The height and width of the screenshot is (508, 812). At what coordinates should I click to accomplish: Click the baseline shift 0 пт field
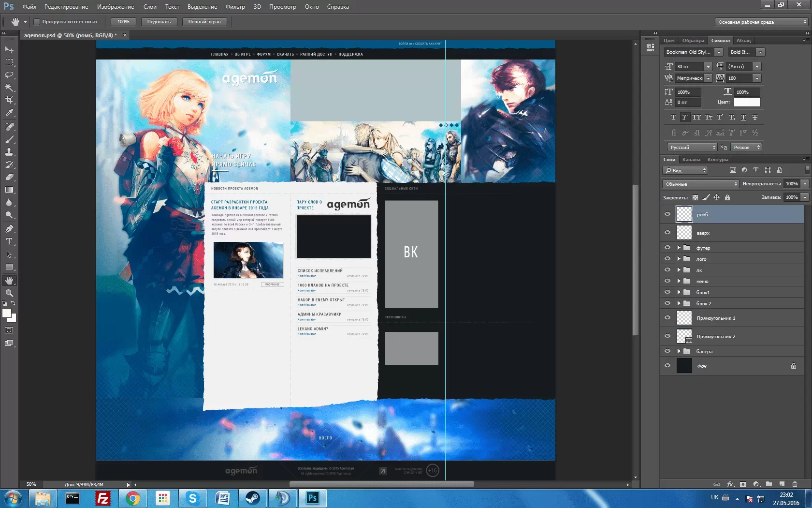[x=688, y=102]
